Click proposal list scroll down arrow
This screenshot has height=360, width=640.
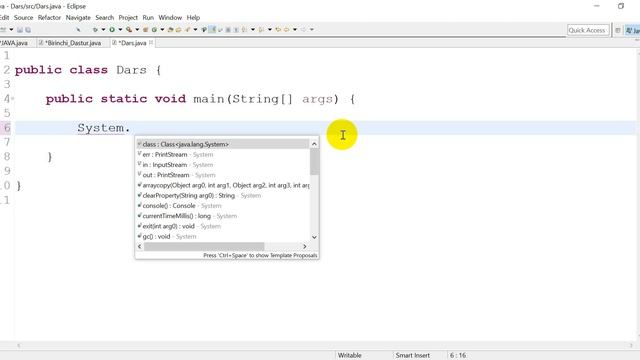tap(314, 237)
